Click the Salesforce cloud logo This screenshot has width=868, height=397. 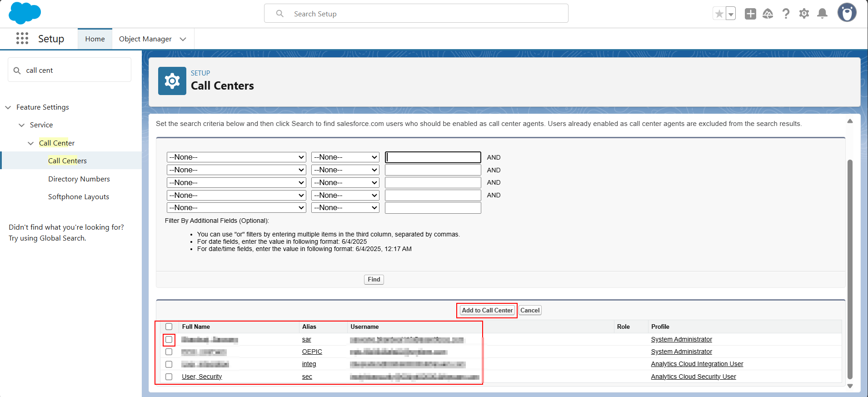pyautogui.click(x=25, y=13)
